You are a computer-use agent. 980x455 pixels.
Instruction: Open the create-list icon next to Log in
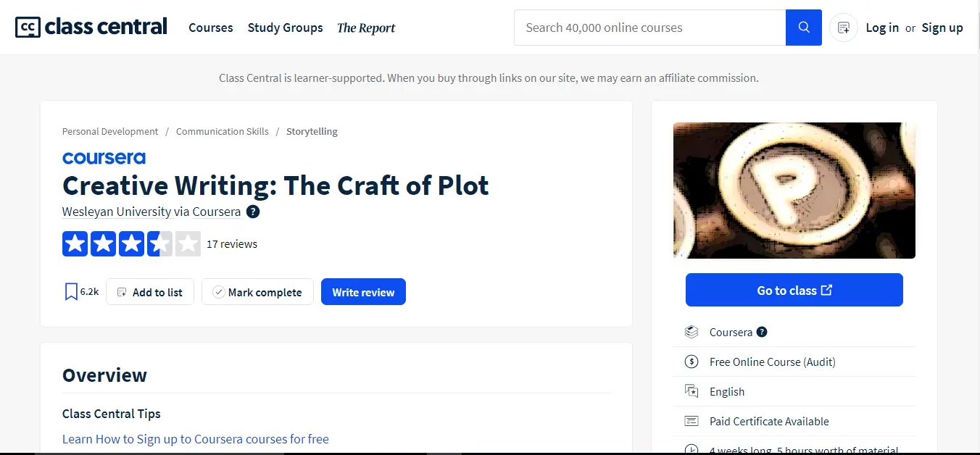click(842, 27)
